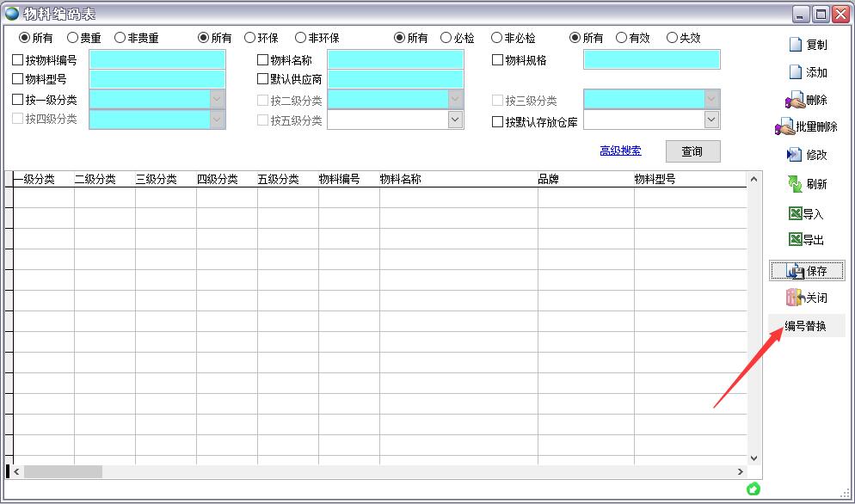Expand the 按默认存放仓库 dropdown
Viewport: 855px width, 504px height.
pos(711,121)
